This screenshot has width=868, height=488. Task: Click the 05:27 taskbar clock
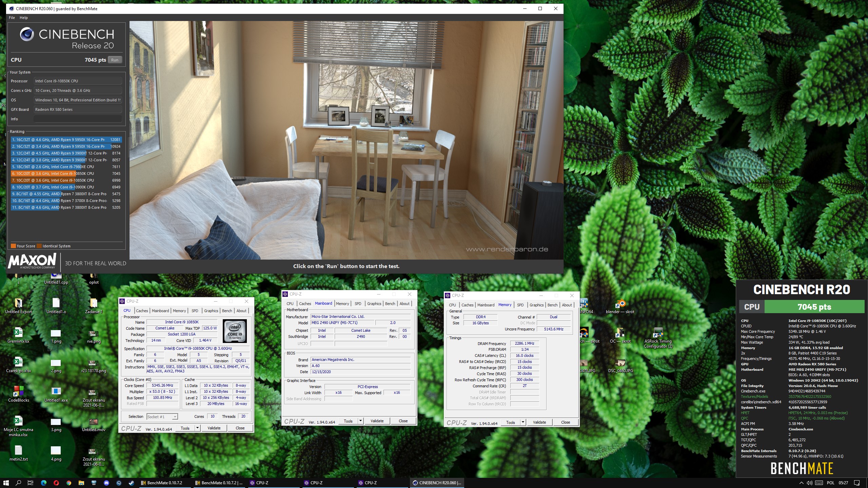click(x=843, y=483)
